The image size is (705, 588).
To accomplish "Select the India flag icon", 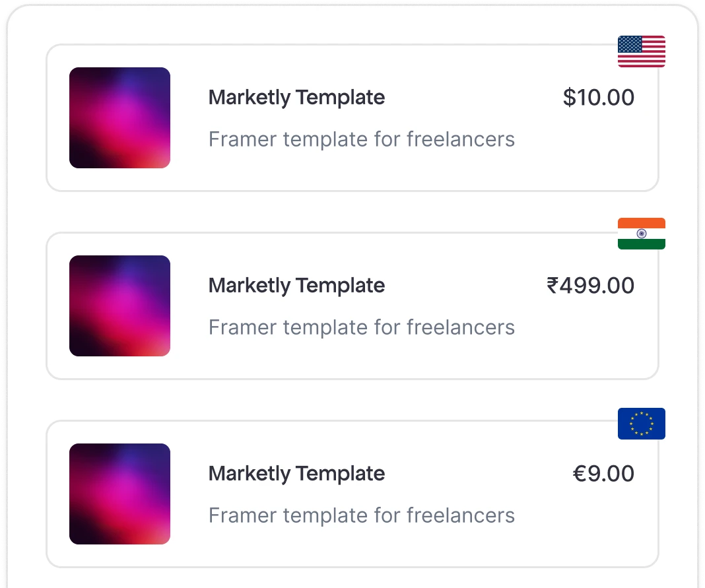I will (x=641, y=233).
